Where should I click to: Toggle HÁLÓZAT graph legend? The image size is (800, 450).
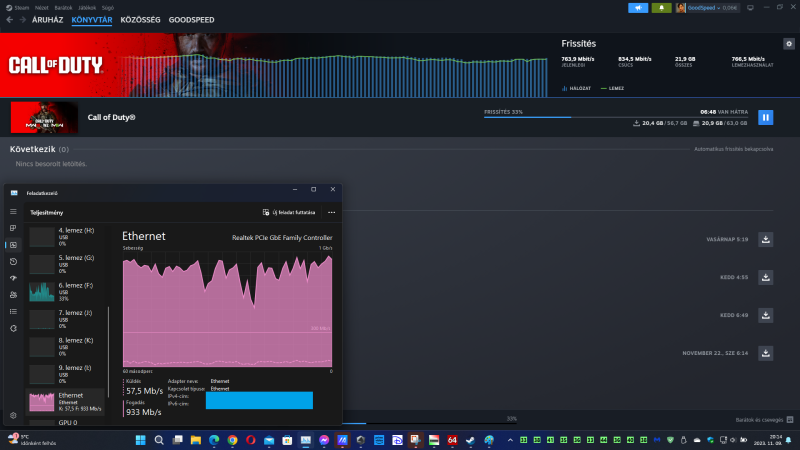[577, 88]
